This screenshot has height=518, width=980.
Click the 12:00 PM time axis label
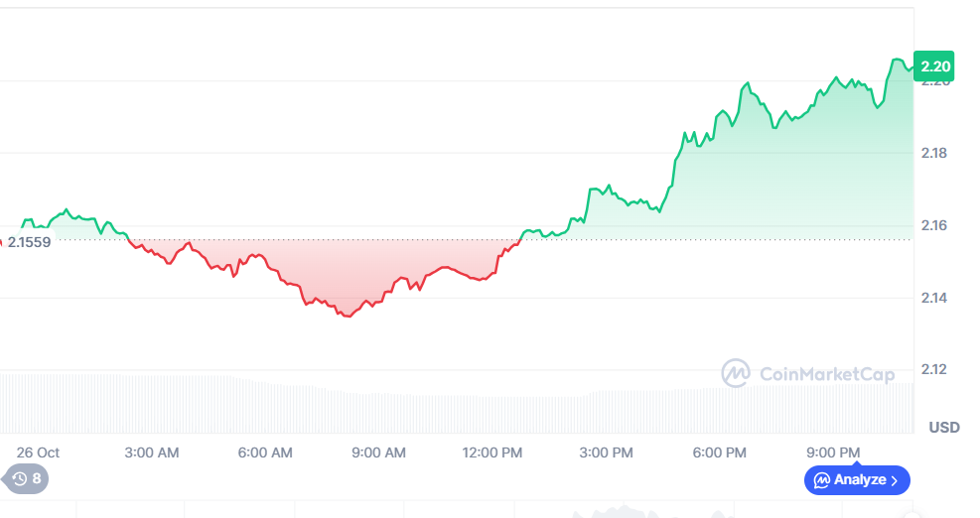pyautogui.click(x=492, y=453)
